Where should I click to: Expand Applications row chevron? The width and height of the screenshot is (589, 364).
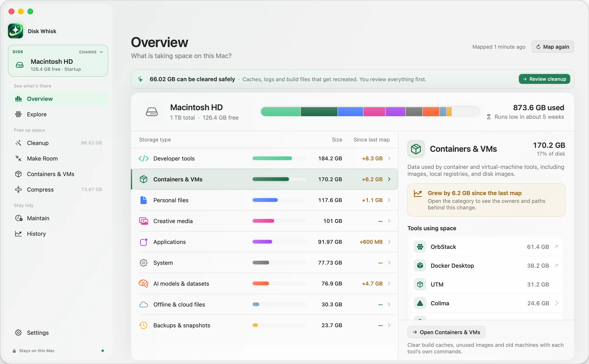point(389,242)
